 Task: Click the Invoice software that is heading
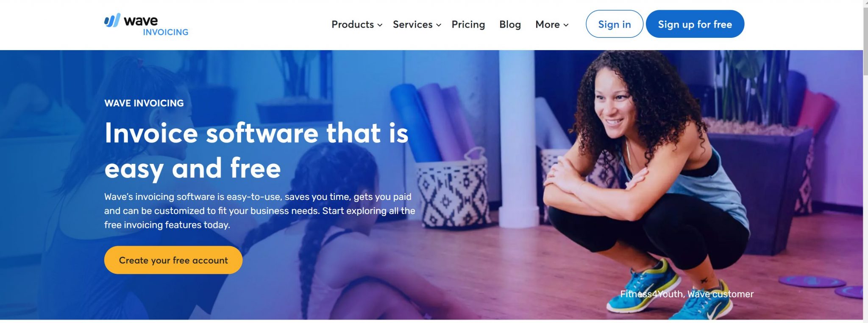tap(256, 133)
